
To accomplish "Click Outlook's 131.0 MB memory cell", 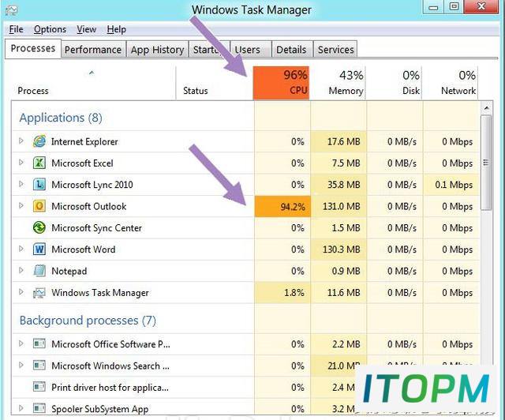I will pyautogui.click(x=339, y=206).
